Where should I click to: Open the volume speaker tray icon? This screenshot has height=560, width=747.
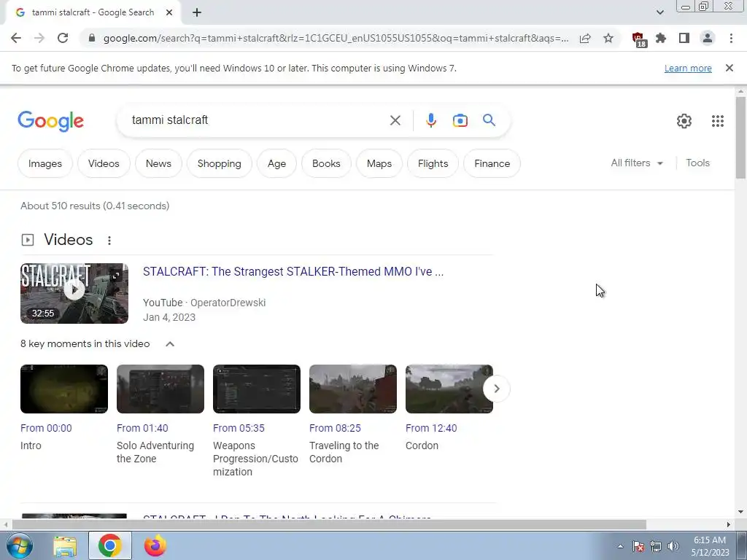tap(673, 546)
